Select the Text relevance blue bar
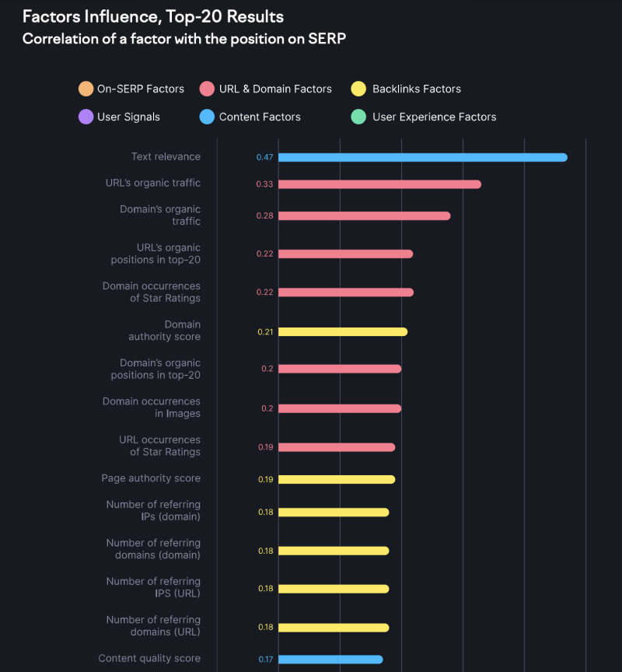The image size is (622, 672). point(423,157)
